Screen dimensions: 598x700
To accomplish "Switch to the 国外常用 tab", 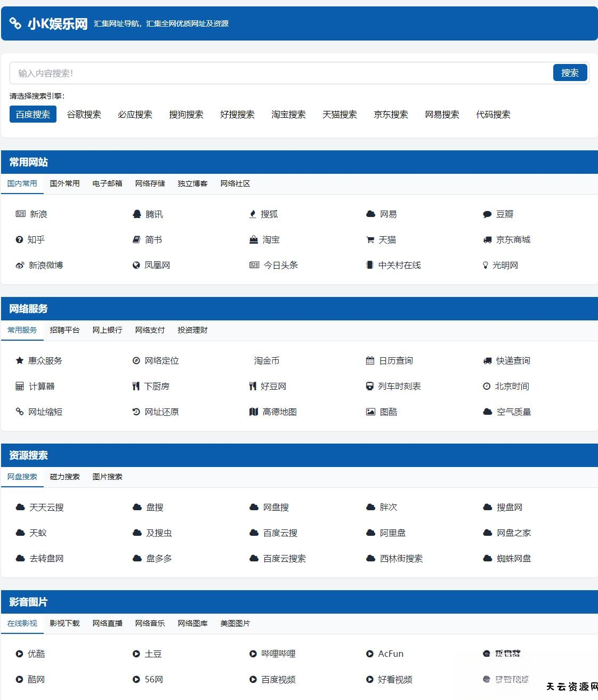I will (x=64, y=183).
